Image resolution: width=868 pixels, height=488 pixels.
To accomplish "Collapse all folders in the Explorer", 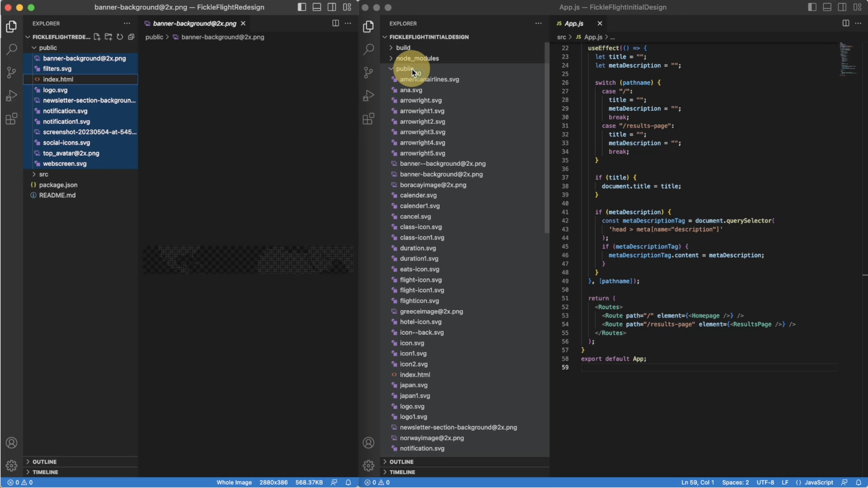I will [x=131, y=37].
